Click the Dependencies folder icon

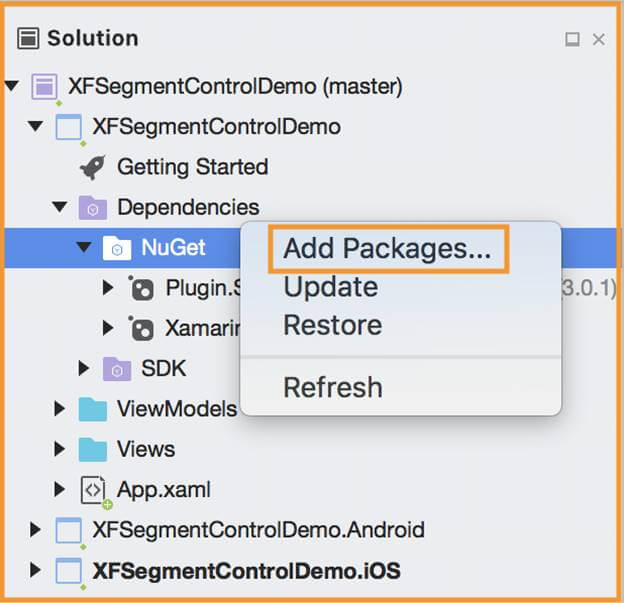point(92,208)
